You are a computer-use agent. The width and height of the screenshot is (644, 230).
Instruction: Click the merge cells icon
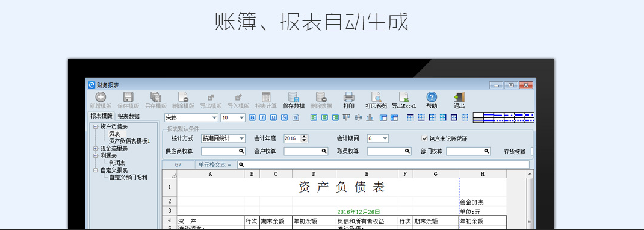[x=383, y=117]
